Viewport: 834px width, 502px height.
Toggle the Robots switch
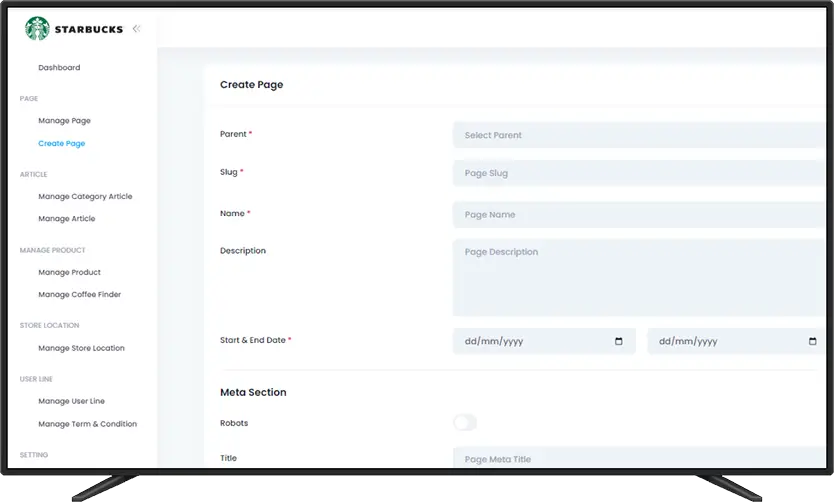pos(465,423)
